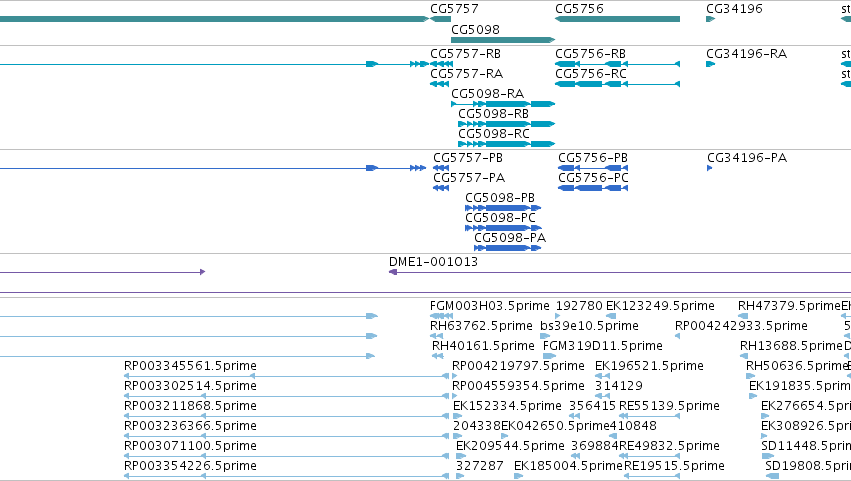This screenshot has height=481, width=851.
Task: Select EST EK152334.5prime
Action: 507,407
